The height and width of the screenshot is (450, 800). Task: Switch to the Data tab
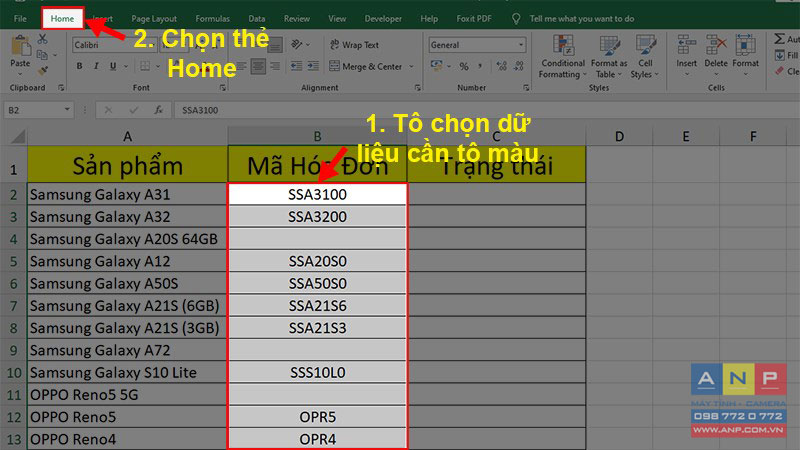(x=257, y=19)
